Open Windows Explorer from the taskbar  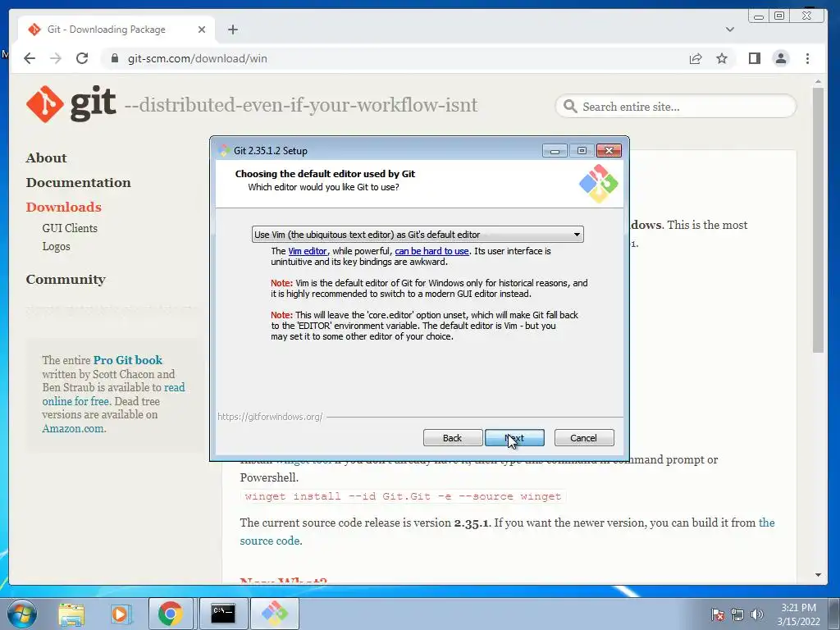[71, 614]
